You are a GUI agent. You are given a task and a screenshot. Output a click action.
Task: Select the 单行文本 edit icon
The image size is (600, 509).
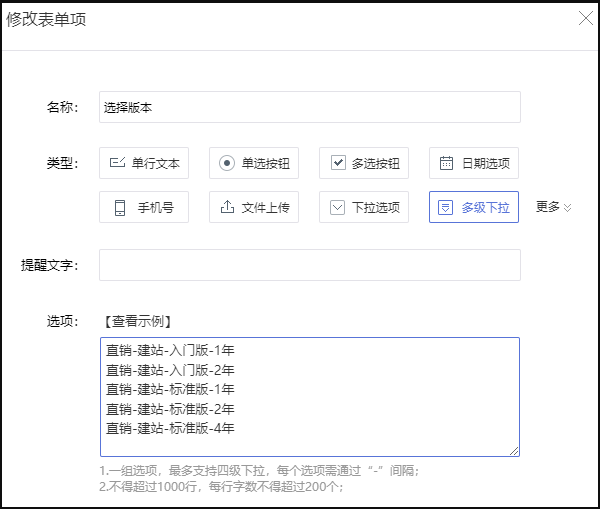(117, 163)
